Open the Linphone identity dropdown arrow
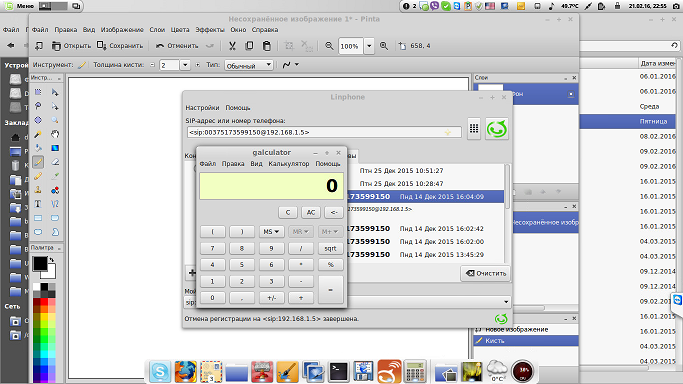683x384 pixels. pyautogui.click(x=506, y=302)
